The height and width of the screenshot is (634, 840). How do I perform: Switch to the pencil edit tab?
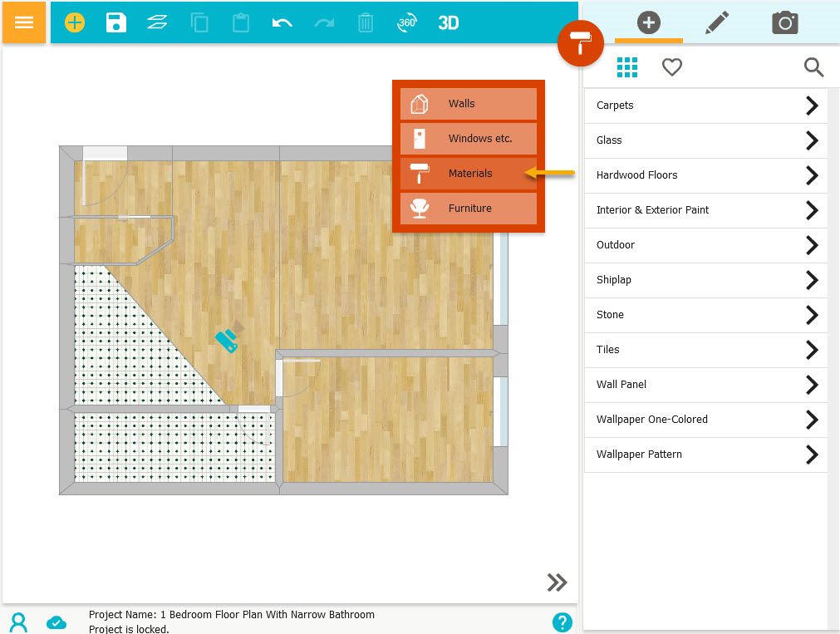[716, 23]
